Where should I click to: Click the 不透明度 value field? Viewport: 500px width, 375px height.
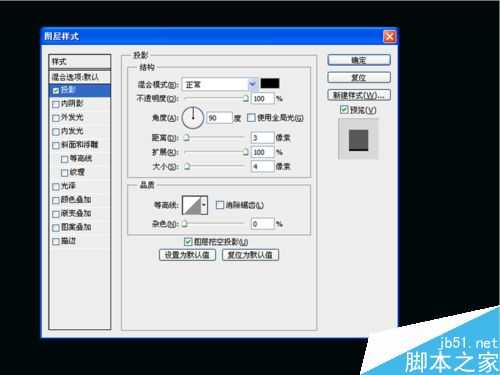click(263, 99)
